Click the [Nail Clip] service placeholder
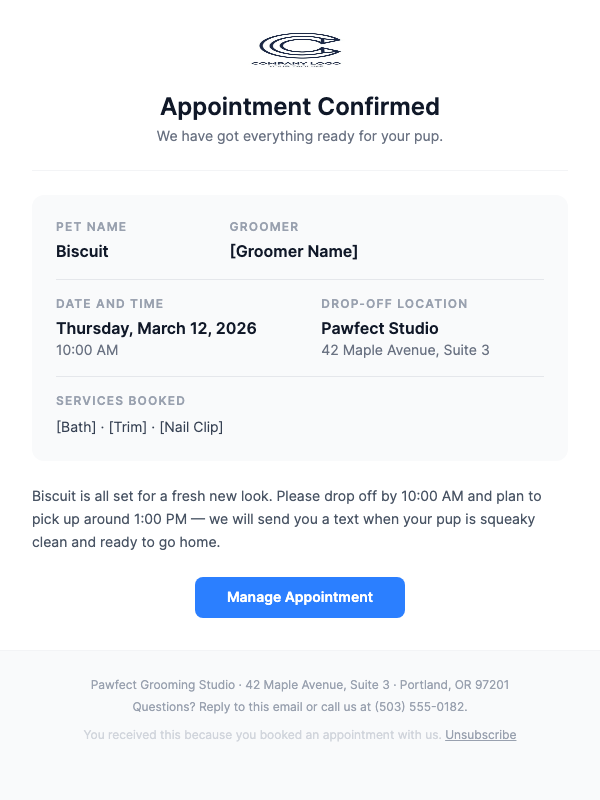The height and width of the screenshot is (800, 600). [192, 427]
